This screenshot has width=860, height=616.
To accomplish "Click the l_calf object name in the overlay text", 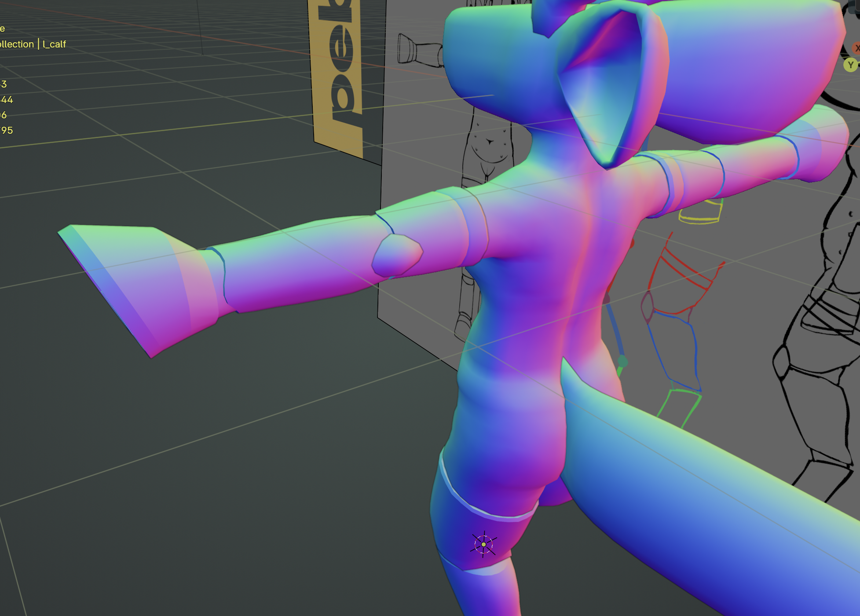I will tap(54, 44).
